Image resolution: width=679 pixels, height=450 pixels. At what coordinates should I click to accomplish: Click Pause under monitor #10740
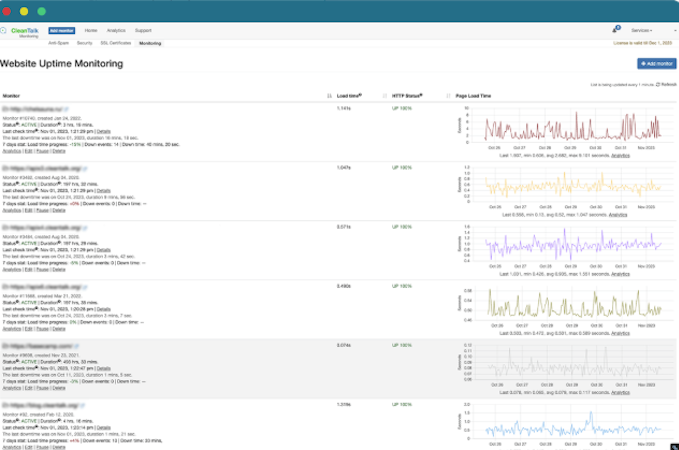(x=42, y=151)
